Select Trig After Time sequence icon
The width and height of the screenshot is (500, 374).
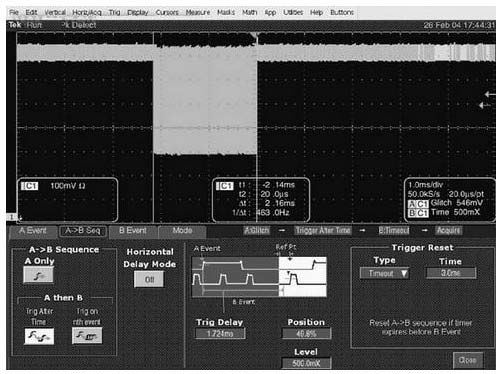pos(39,336)
